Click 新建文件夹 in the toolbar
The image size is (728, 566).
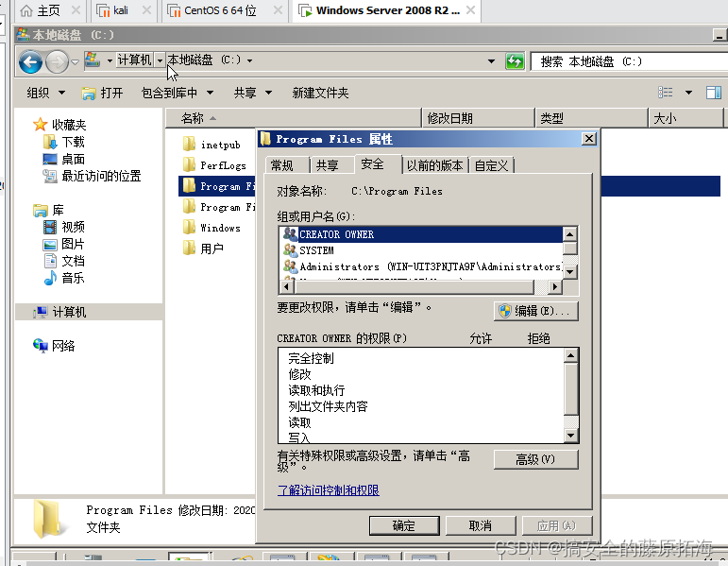[320, 93]
